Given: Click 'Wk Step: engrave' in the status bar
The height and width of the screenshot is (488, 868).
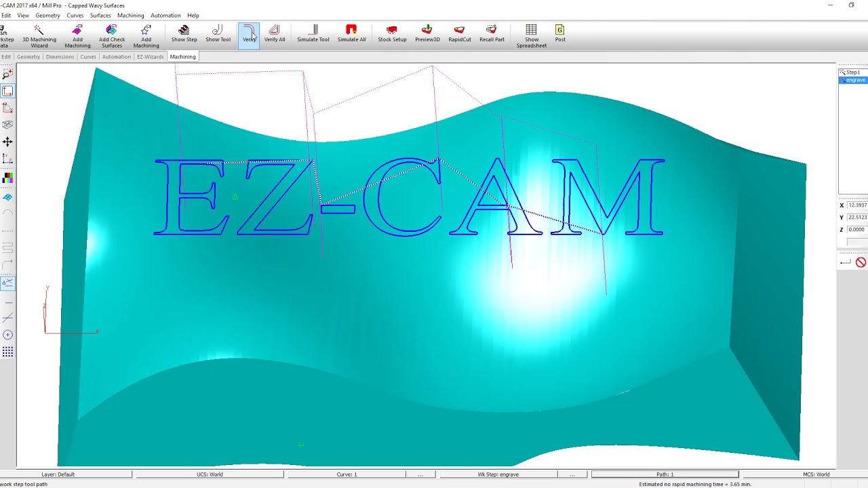Looking at the screenshot, I should (498, 474).
